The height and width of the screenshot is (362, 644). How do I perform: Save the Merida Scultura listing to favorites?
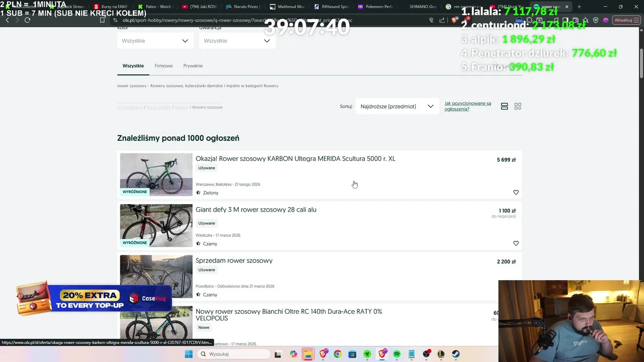(x=516, y=193)
